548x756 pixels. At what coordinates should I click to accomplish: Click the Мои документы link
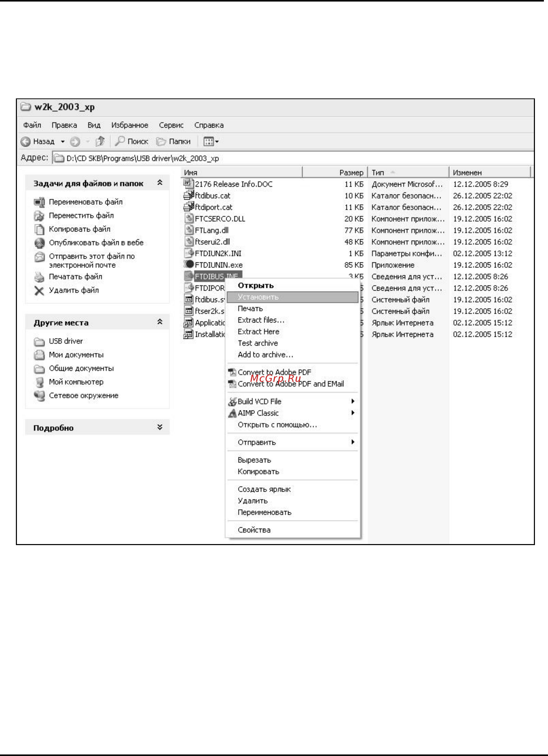76,355
